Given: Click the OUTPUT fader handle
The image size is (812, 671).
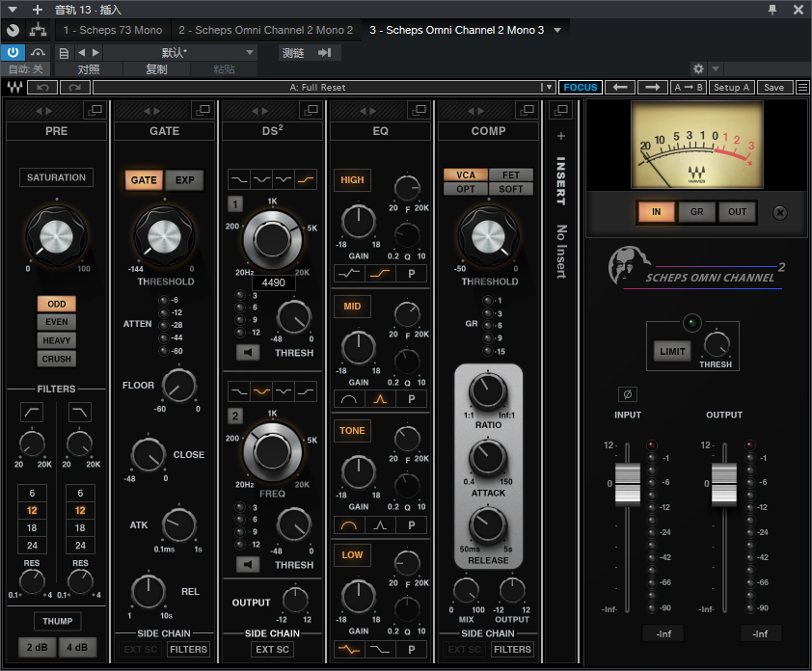Looking at the screenshot, I should tap(724, 484).
